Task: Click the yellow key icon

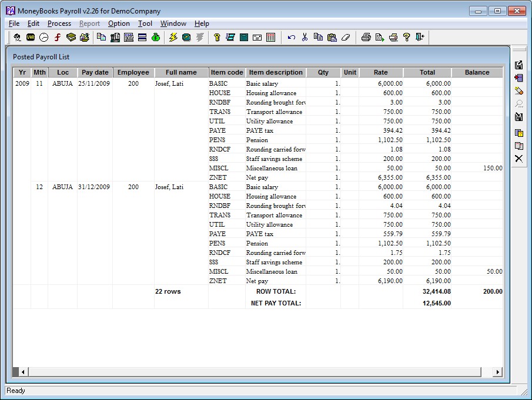Action: click(216, 38)
